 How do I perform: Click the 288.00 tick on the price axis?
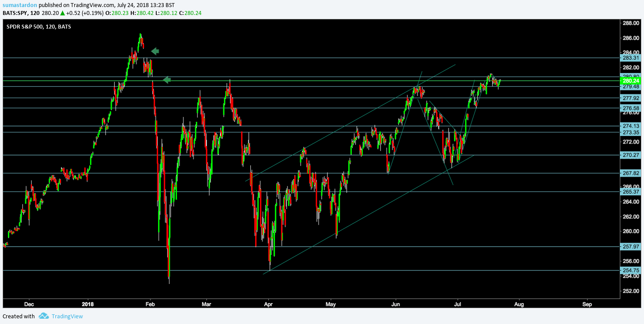(630, 23)
